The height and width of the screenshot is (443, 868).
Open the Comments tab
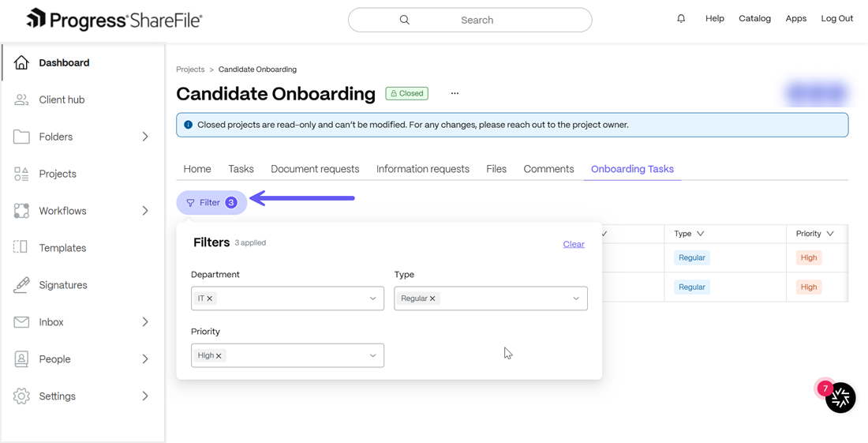point(548,169)
